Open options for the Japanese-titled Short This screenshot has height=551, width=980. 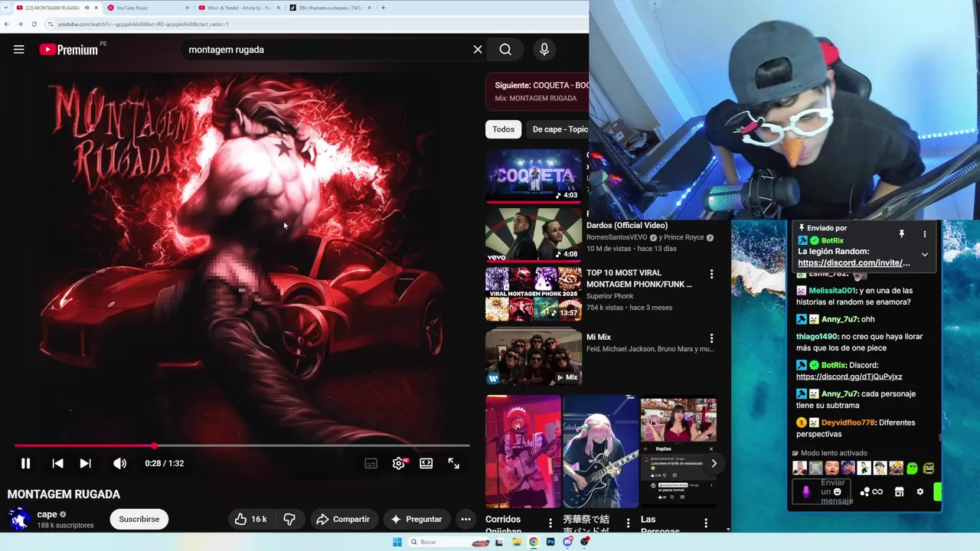(628, 523)
